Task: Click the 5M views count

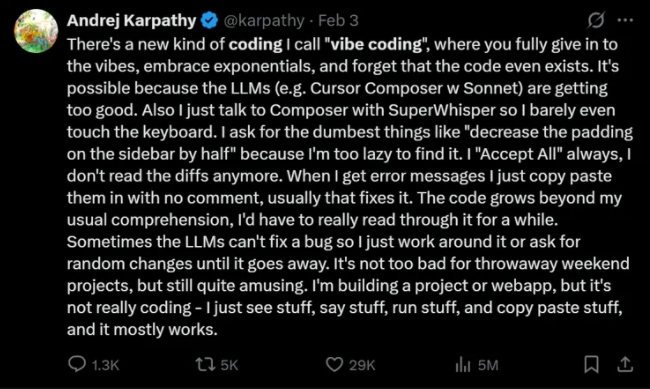Action: [488, 365]
